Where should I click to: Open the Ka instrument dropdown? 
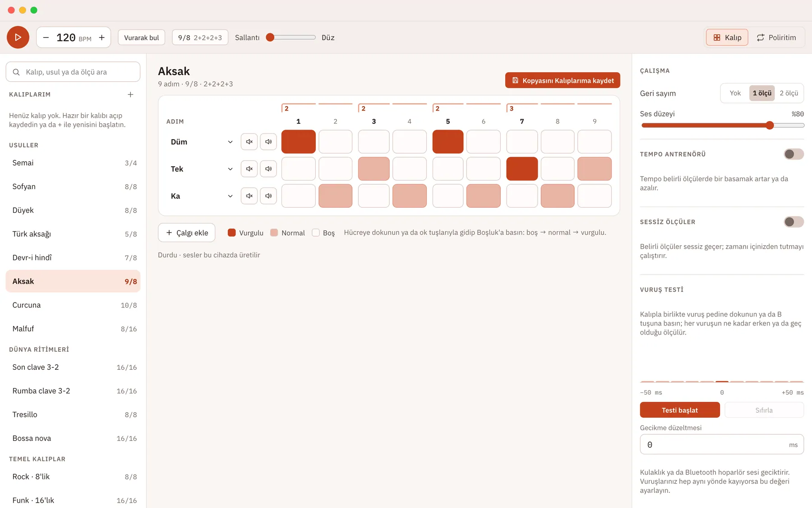tap(201, 196)
